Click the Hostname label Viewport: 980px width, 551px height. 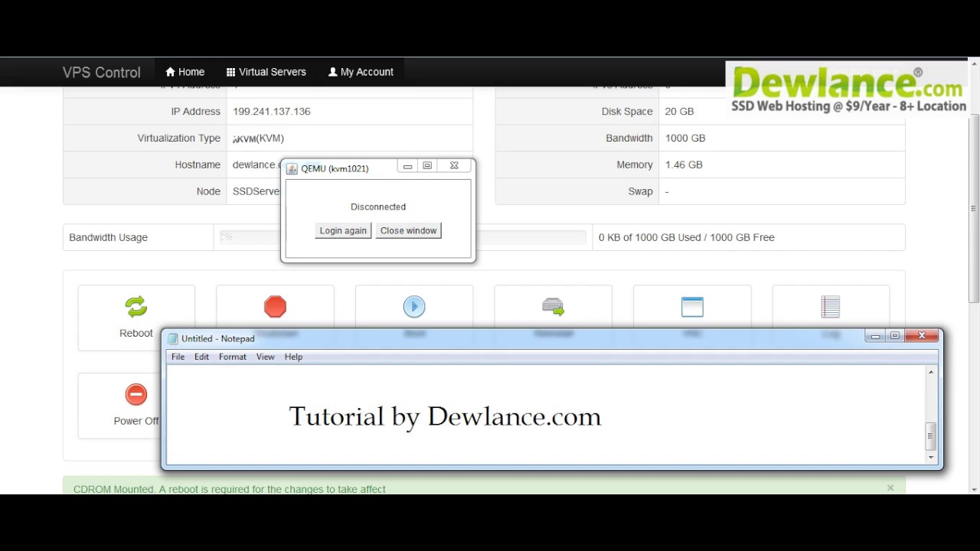(x=198, y=165)
